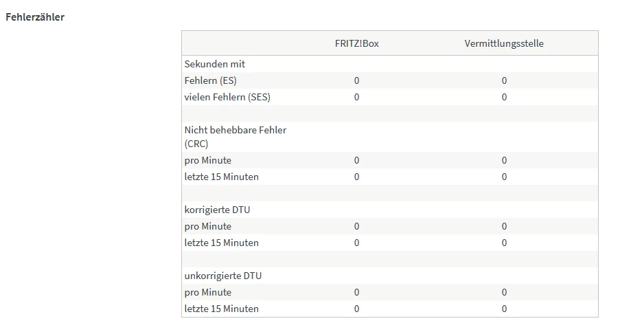Click "pro Minute" label under CRC errors

tap(208, 160)
